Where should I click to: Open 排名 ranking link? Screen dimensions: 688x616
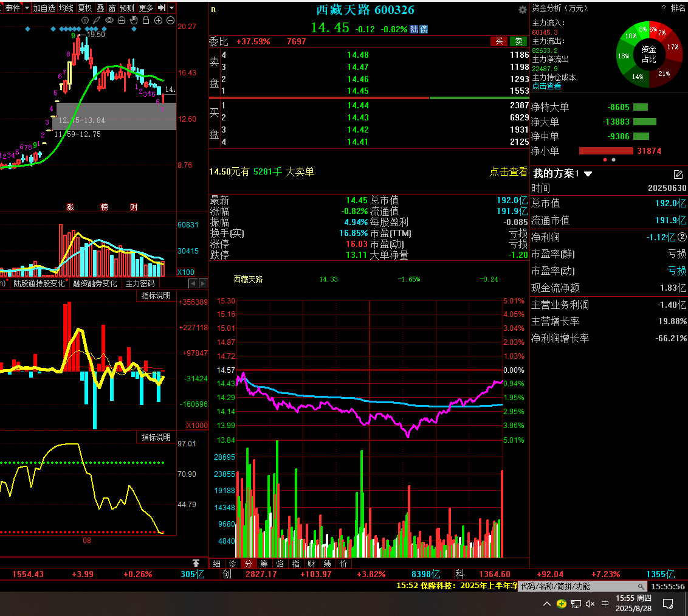[678, 8]
